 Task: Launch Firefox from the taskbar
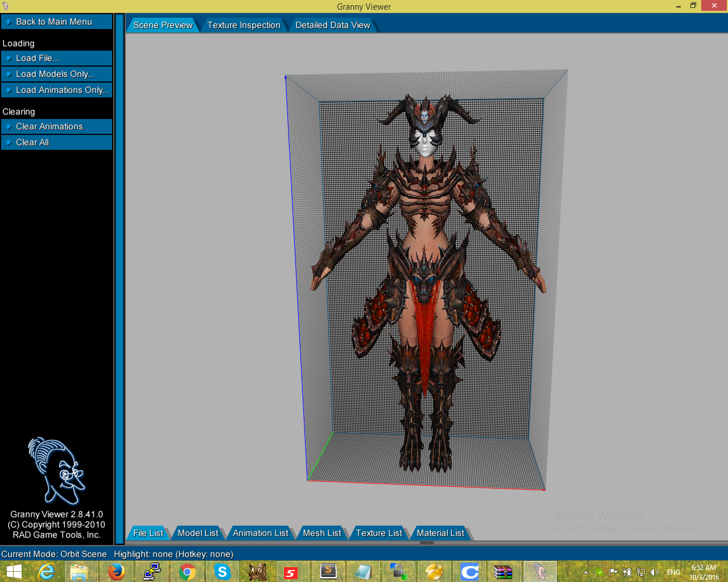click(116, 572)
